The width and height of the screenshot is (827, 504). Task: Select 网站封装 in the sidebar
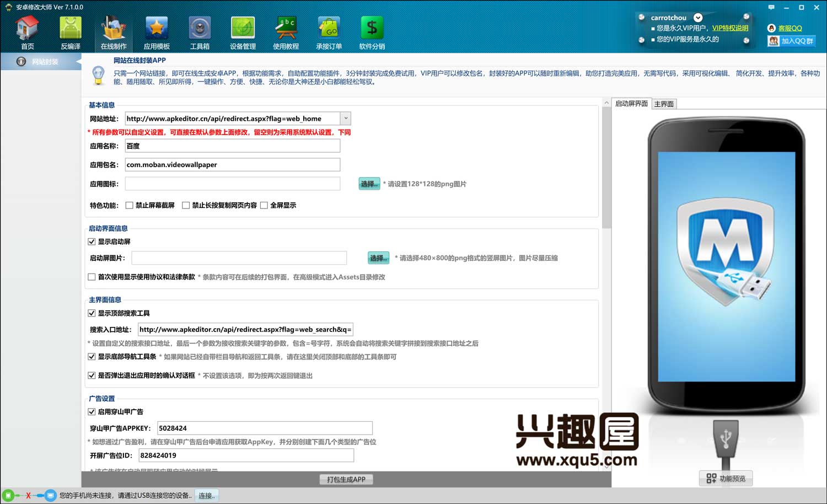41,62
